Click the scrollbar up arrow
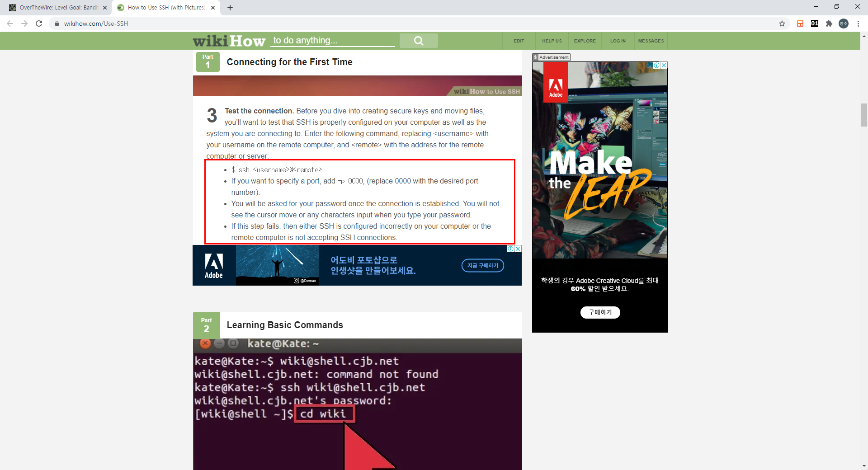Screen dimensions: 868x470 pos(864,36)
